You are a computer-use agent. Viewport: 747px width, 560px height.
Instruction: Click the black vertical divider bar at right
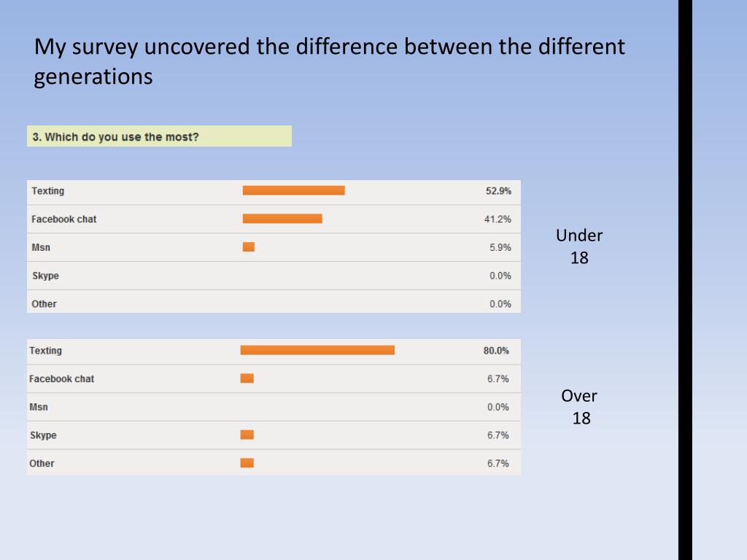685,280
